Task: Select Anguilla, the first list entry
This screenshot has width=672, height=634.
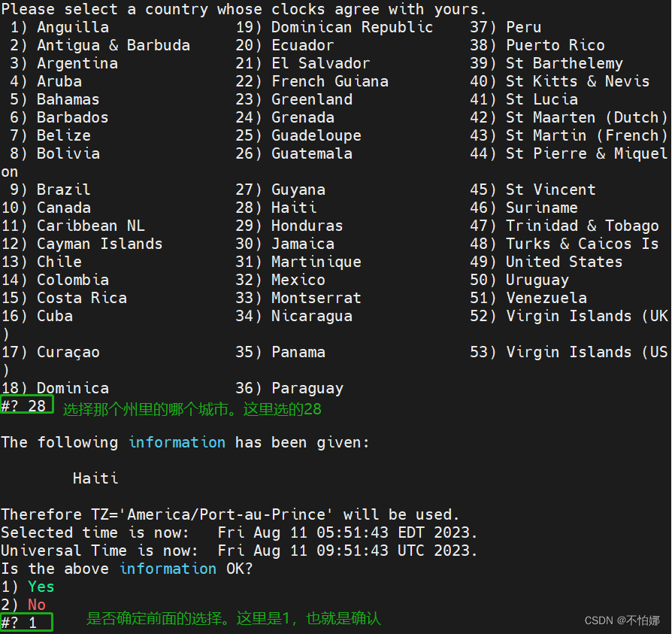Action: 72,26
